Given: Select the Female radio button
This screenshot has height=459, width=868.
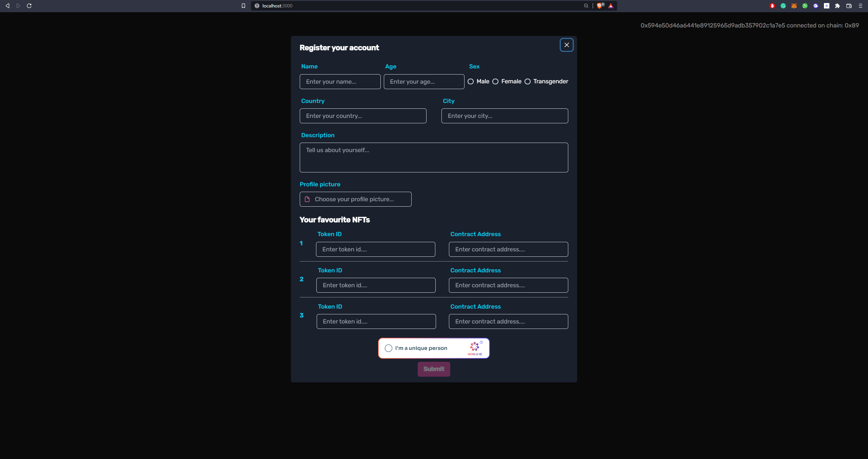Looking at the screenshot, I should pos(495,82).
